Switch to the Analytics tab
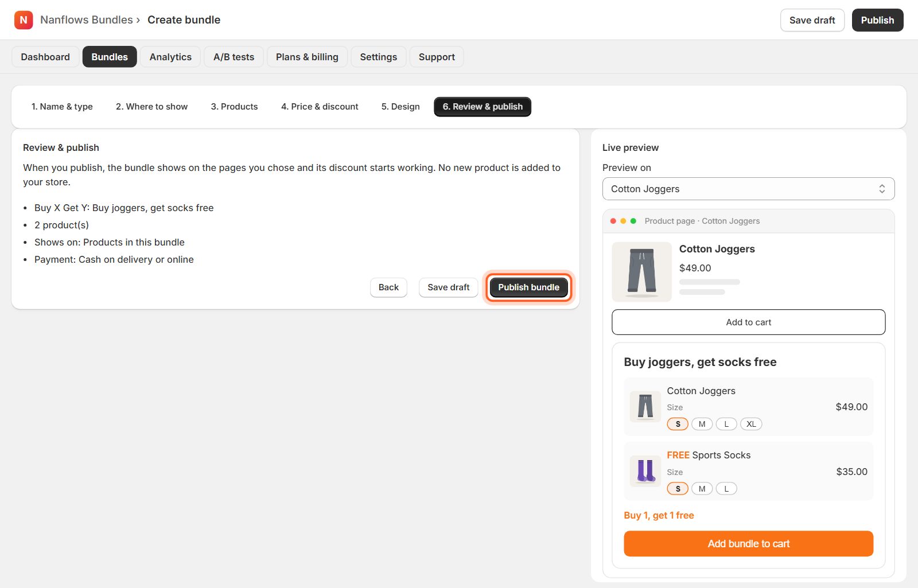The height and width of the screenshot is (588, 918). coord(170,57)
